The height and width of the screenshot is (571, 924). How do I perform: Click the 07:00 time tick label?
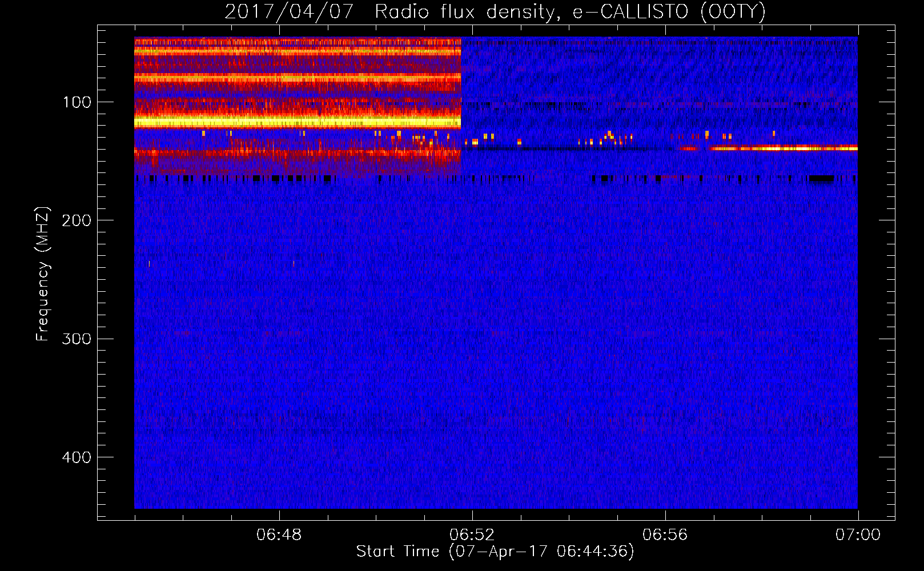pyautogui.click(x=858, y=535)
